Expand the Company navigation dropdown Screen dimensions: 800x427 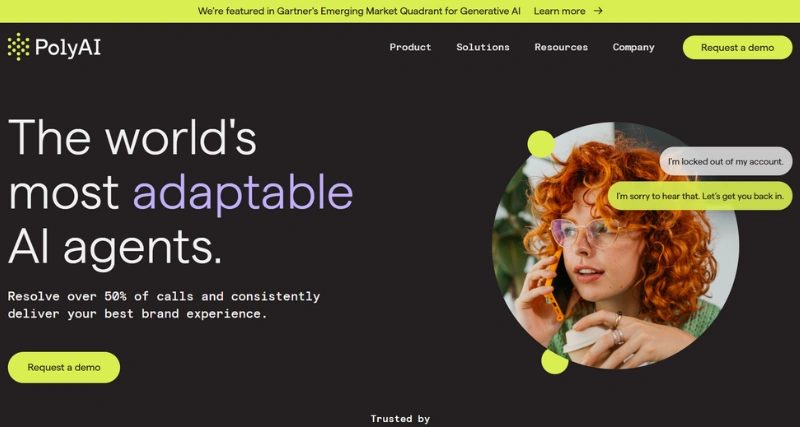click(x=633, y=47)
